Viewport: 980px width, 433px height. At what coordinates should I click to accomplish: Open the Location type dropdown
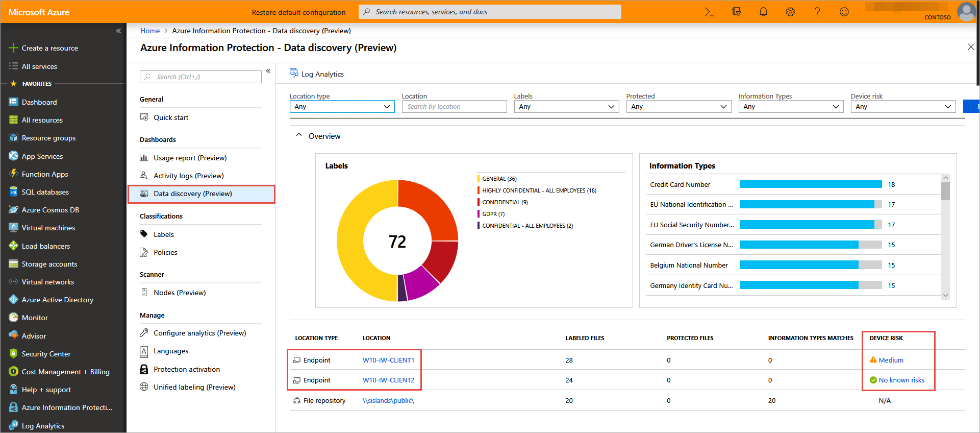(x=342, y=107)
